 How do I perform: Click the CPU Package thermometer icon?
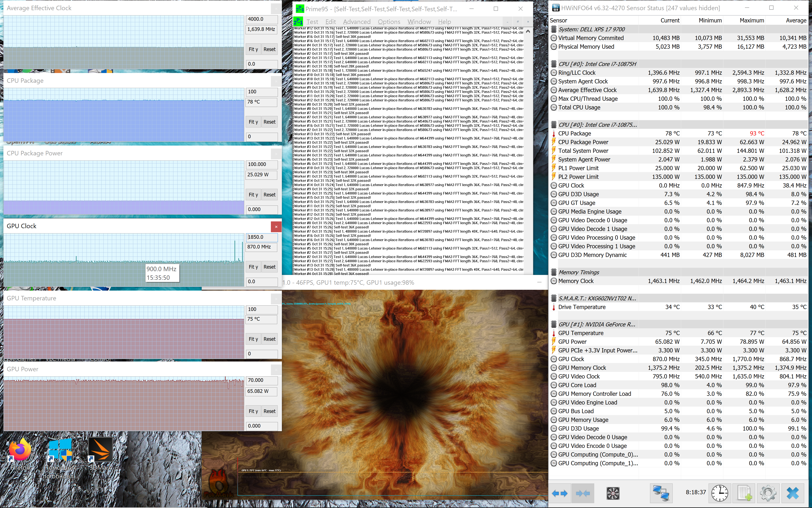554,133
